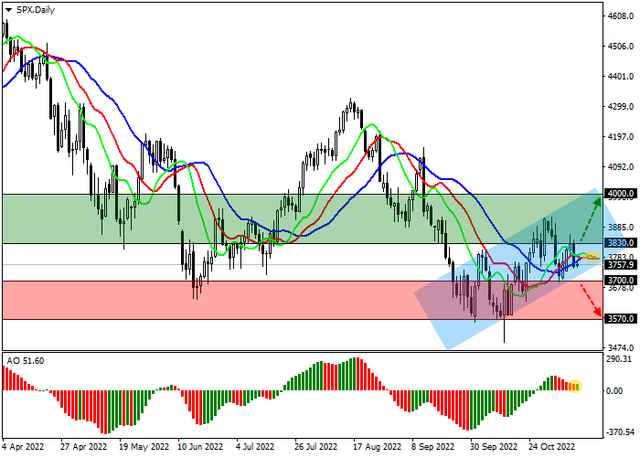Click the SPX.Daily chart title

tap(34, 7)
